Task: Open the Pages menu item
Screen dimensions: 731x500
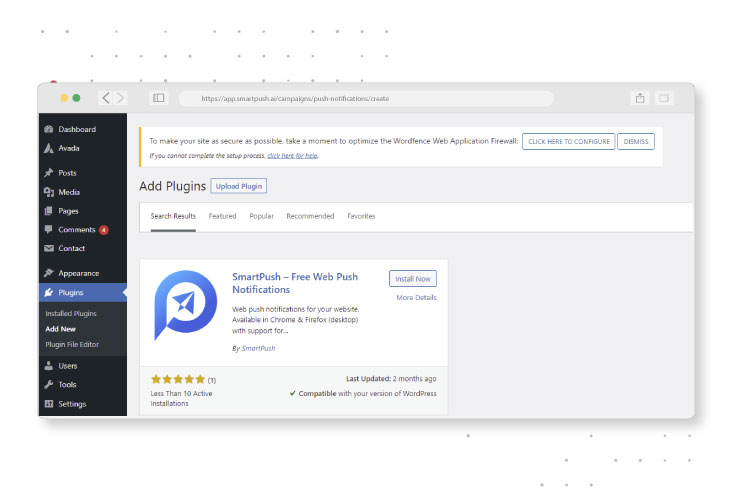Action: pos(83,211)
